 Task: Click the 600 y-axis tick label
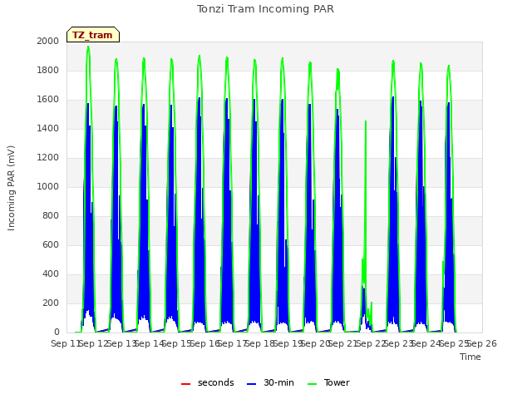51,244
